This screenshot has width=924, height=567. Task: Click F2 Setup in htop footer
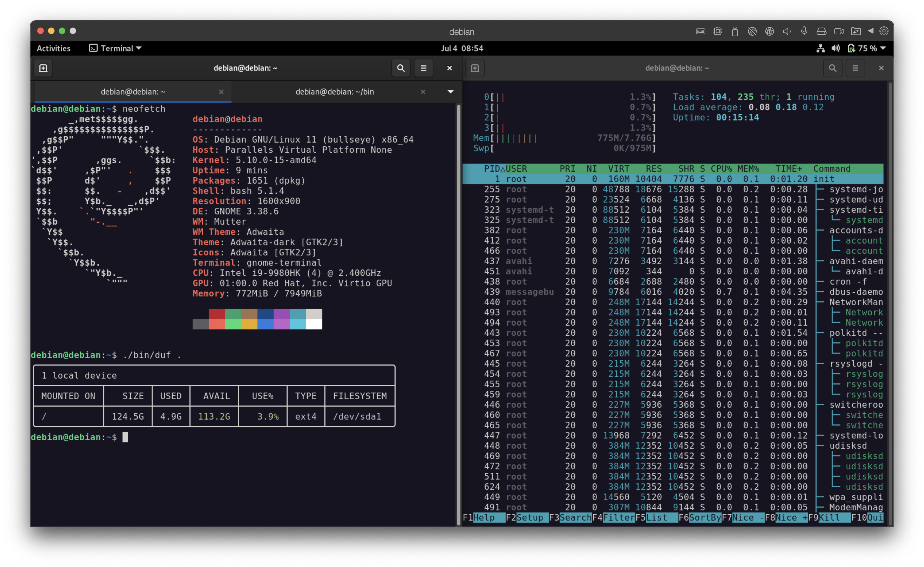point(527,518)
